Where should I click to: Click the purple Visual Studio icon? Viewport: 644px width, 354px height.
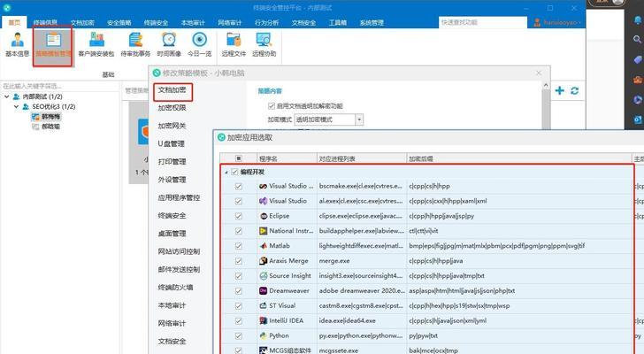click(x=264, y=201)
